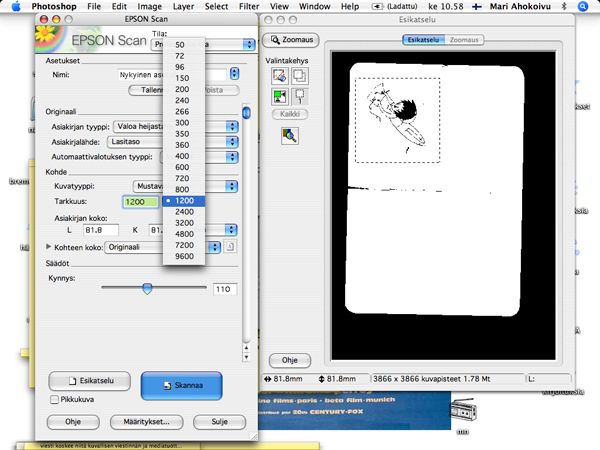
Task: Open the Kohteen koko dropdown arrow
Action: click(214, 247)
